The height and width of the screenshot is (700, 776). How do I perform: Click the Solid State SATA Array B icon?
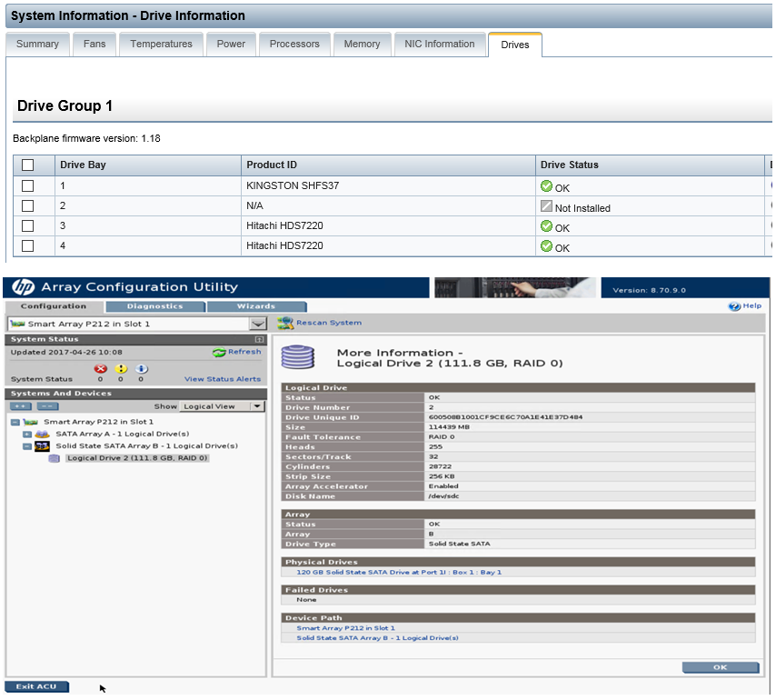tap(42, 446)
